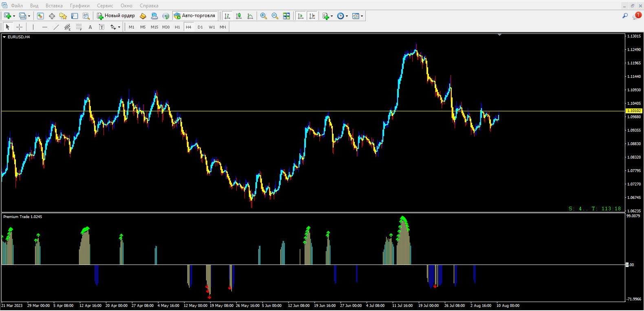
Task: Open the Графики menu
Action: tap(80, 6)
